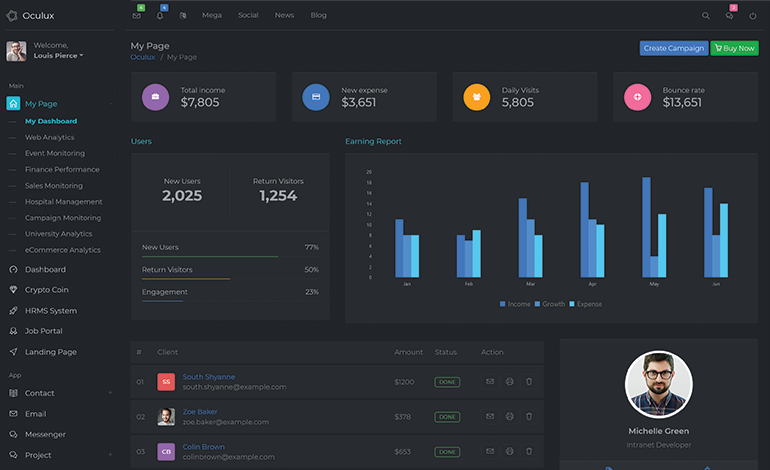Click the New Users 77% progress bar
This screenshot has width=770, height=470.
[230, 256]
